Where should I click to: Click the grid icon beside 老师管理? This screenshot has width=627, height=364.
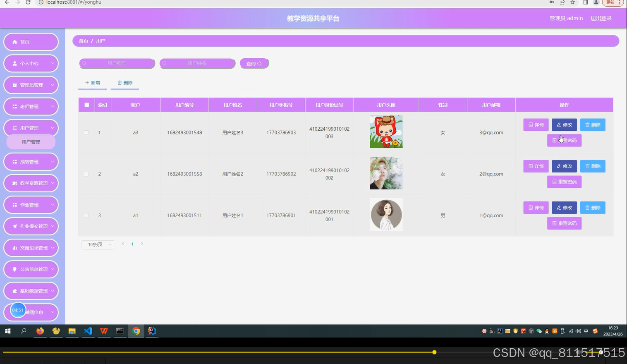pos(15,106)
